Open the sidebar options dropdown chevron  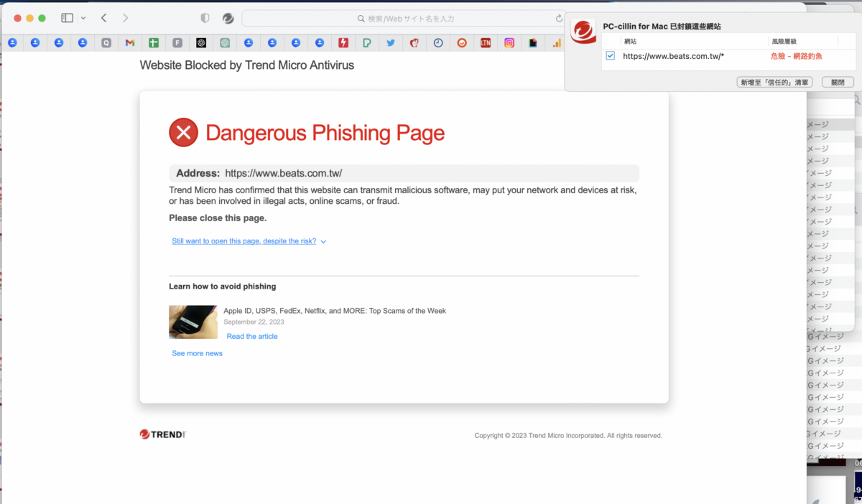pos(83,18)
